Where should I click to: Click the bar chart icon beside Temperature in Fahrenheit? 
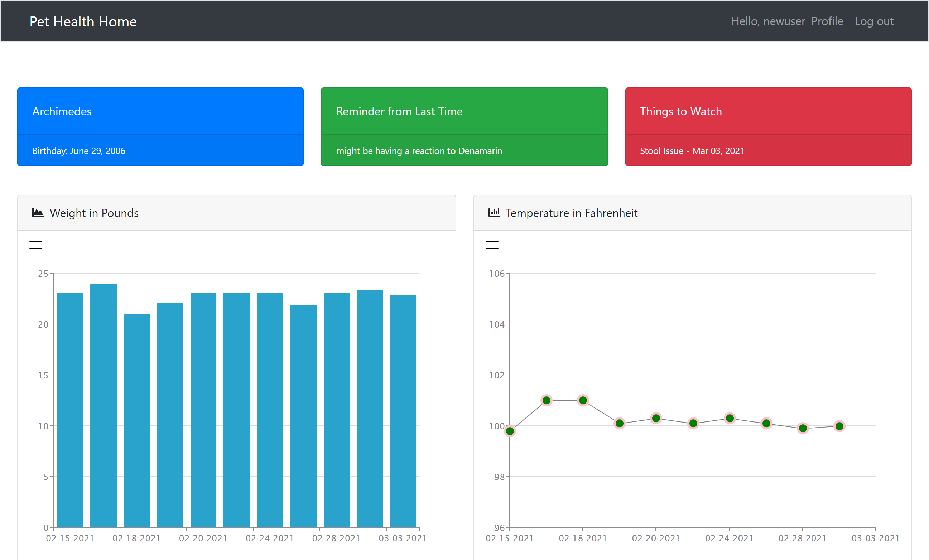(x=494, y=213)
